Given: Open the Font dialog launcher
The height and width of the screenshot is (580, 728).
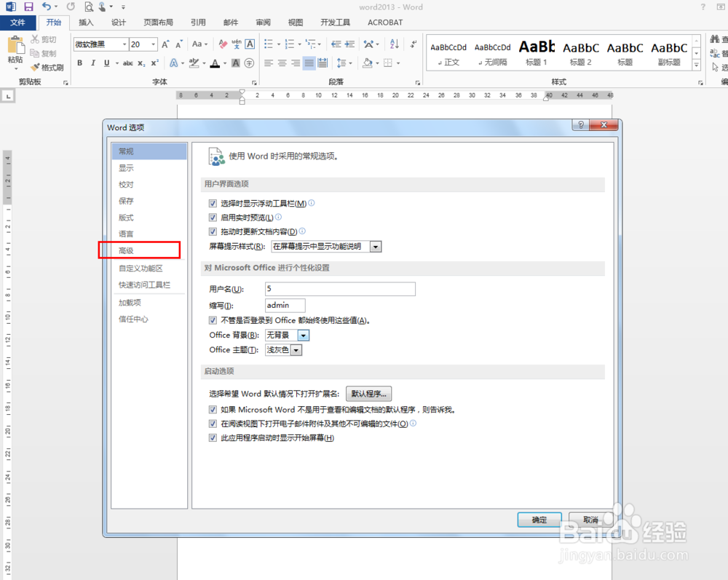Looking at the screenshot, I should (x=254, y=82).
